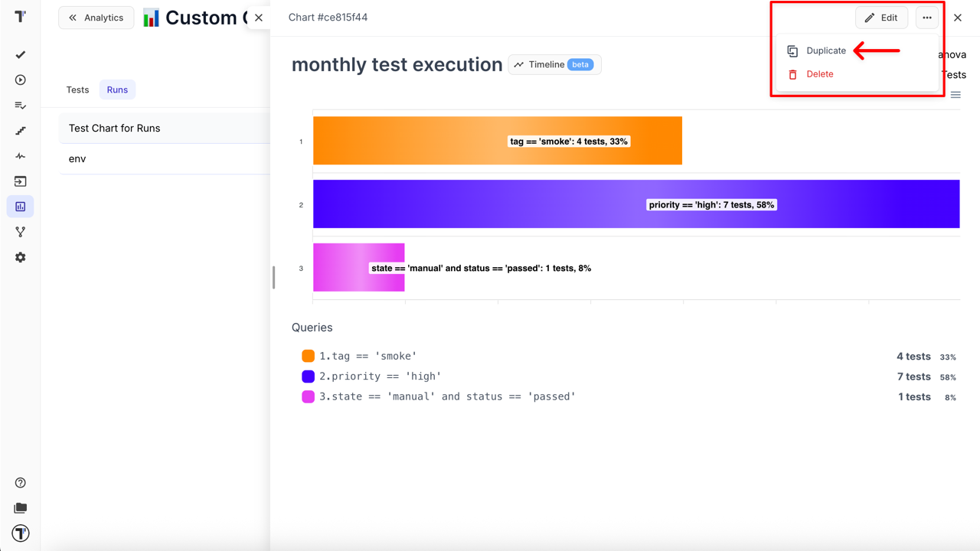Switch to the Tests tab
Viewport: 980px width, 551px height.
(77, 90)
